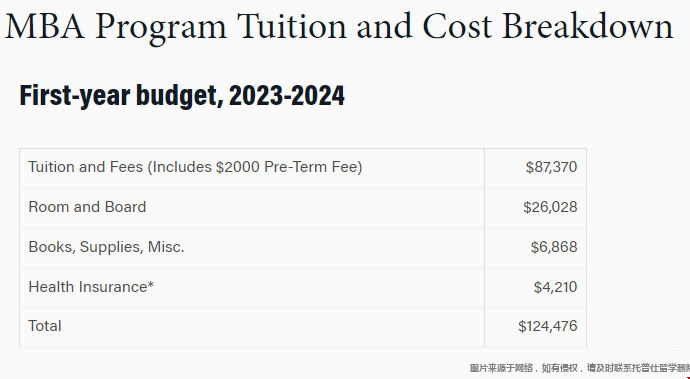The width and height of the screenshot is (690, 379).
Task: Click the word Tuition in page title
Action: [x=293, y=26]
